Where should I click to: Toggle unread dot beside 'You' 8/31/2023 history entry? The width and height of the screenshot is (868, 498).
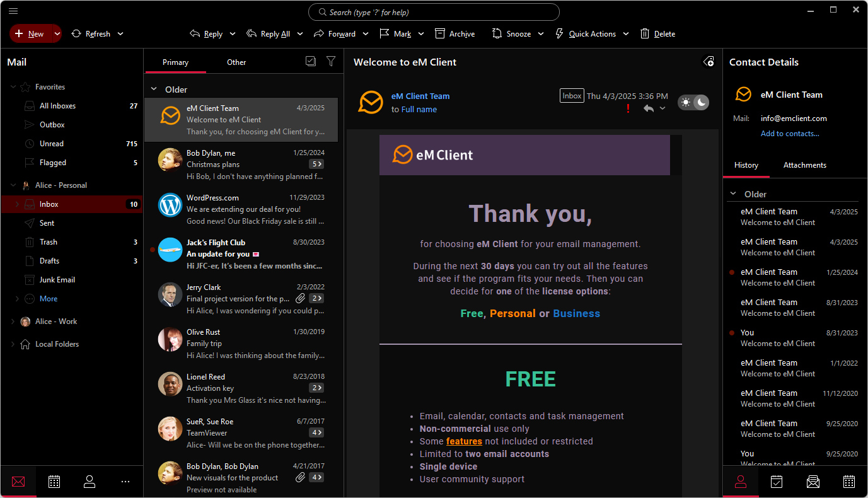[x=732, y=333]
